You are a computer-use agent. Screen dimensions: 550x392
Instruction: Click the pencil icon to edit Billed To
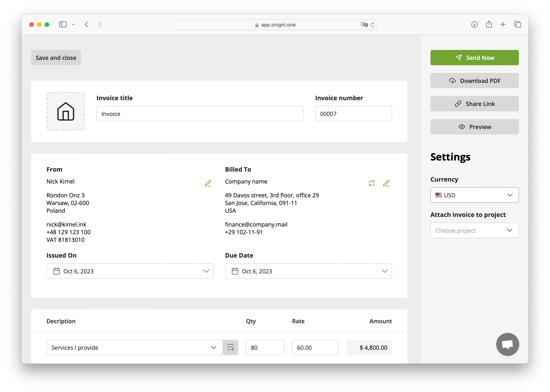coord(386,183)
